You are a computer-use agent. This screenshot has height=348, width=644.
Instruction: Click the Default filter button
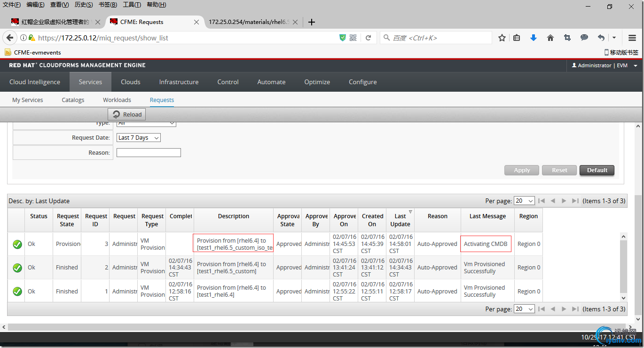(x=597, y=170)
